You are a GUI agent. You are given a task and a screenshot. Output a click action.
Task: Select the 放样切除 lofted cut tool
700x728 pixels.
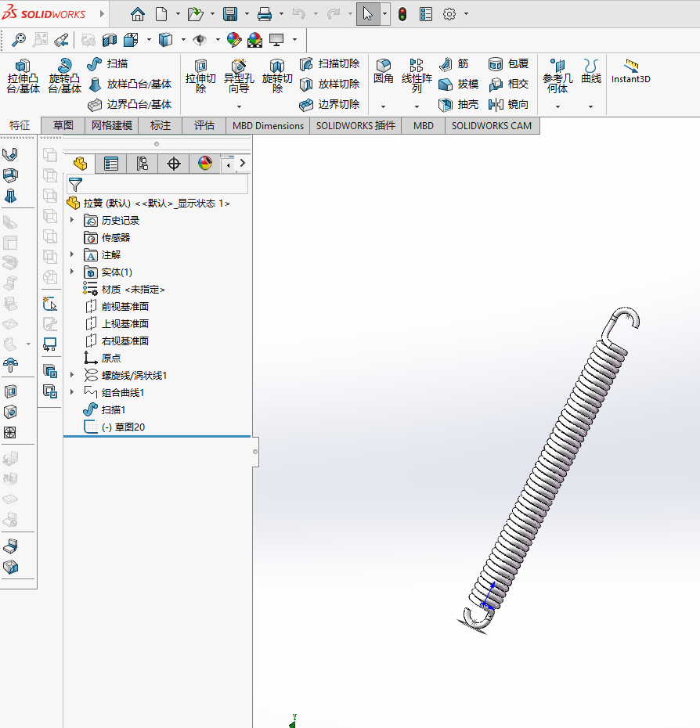[330, 84]
